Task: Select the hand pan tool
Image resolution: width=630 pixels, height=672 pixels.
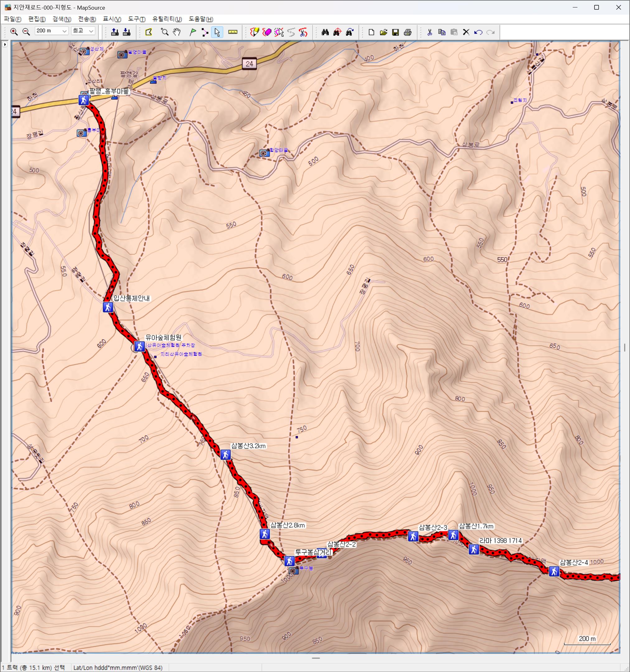Action: (177, 32)
